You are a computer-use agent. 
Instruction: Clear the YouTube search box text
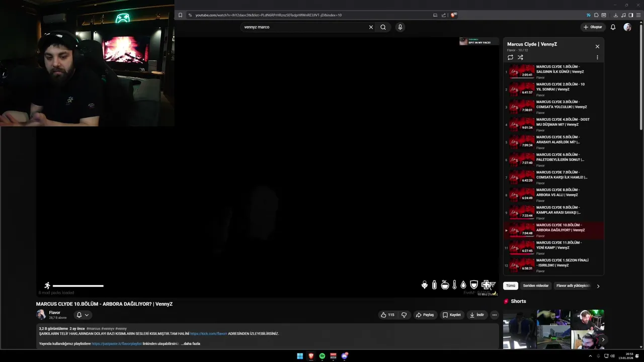point(371,27)
